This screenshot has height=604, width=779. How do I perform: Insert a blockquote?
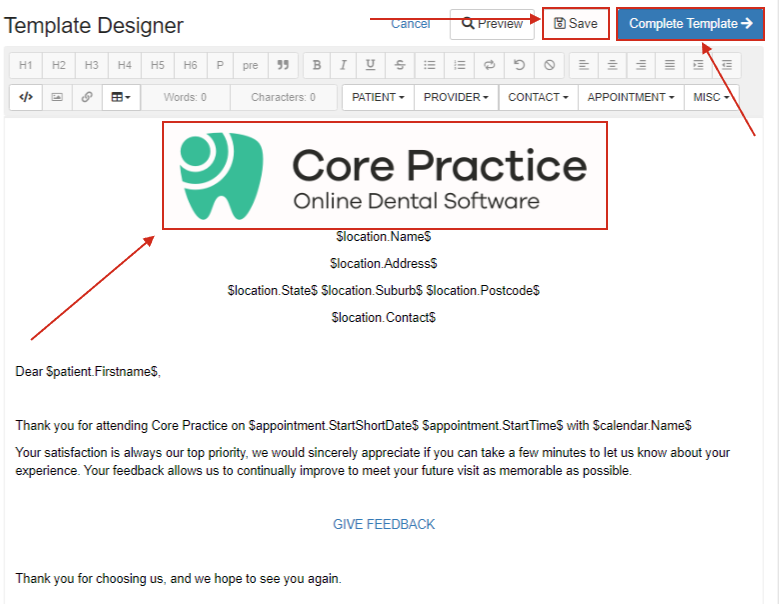tap(283, 65)
